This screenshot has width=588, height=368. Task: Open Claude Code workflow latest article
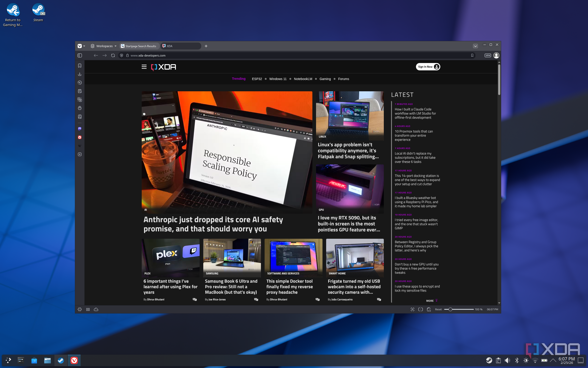pyautogui.click(x=415, y=113)
